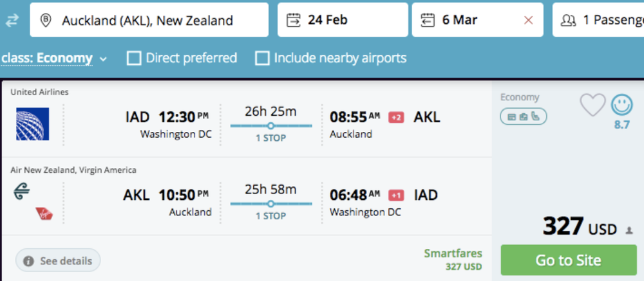Click the Virgin America logo
The image size is (644, 281).
click(44, 214)
